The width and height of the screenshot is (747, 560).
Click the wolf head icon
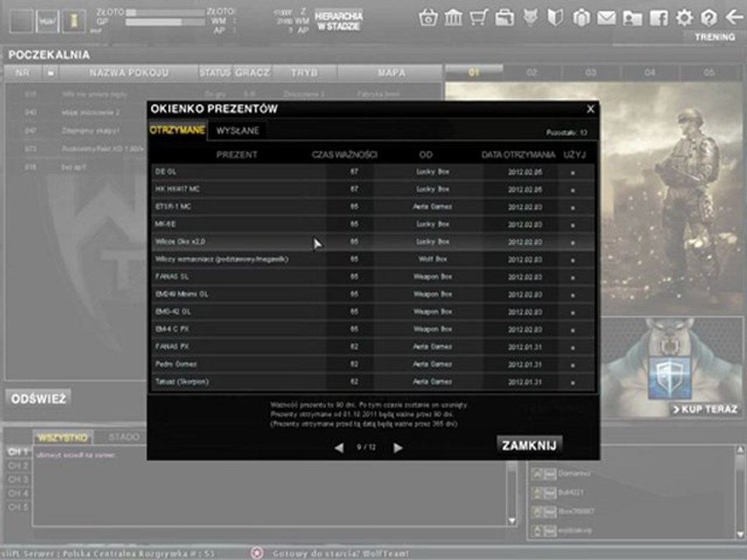[x=530, y=18]
